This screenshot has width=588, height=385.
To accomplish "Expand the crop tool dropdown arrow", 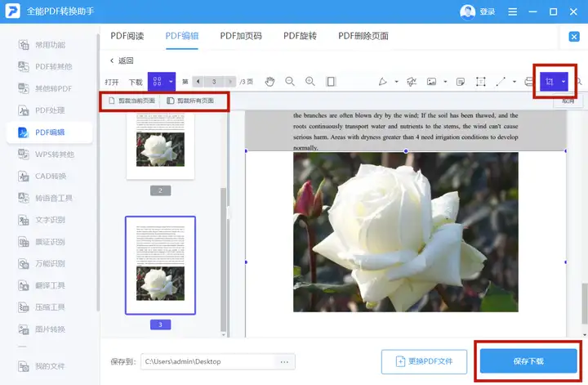I will [563, 82].
